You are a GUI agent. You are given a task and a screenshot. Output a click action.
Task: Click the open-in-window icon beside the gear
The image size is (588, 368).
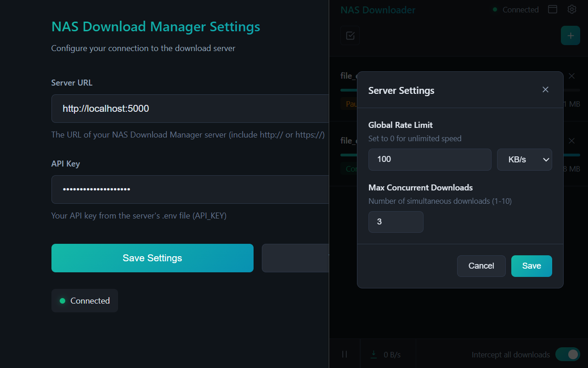pyautogui.click(x=553, y=9)
